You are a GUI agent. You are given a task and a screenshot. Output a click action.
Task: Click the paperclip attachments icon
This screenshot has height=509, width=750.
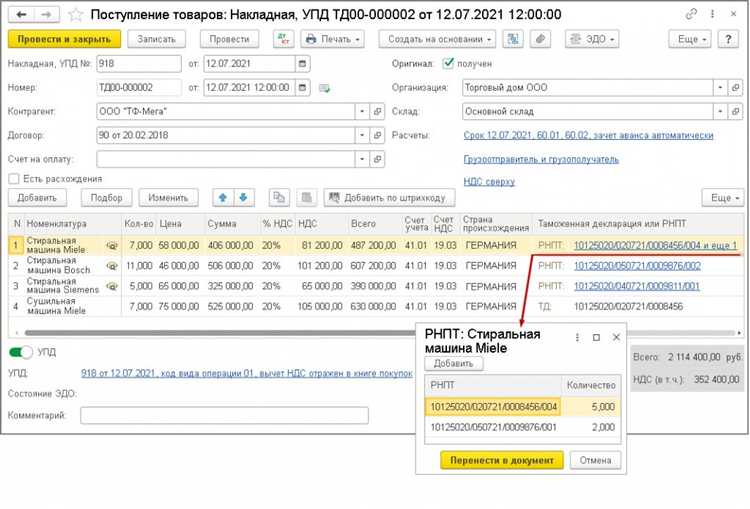(x=541, y=39)
